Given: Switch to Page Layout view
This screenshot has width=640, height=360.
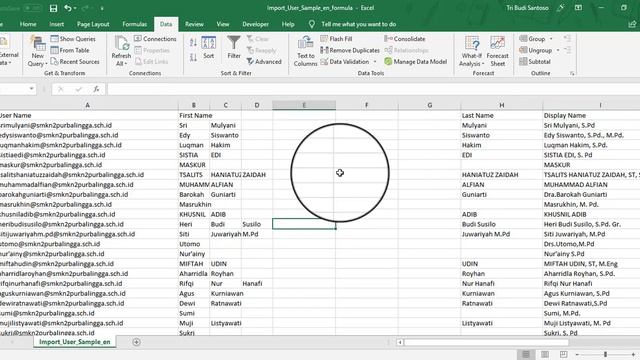Looking at the screenshot, I should pos(545,354).
